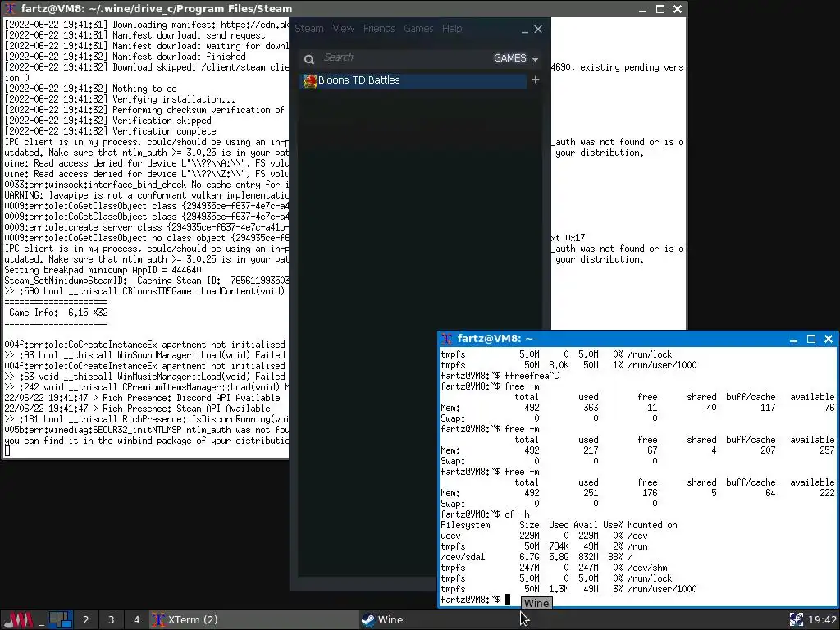Click the 'Nothing to do' log line
Screen dimensions: 840x630
tap(90, 89)
